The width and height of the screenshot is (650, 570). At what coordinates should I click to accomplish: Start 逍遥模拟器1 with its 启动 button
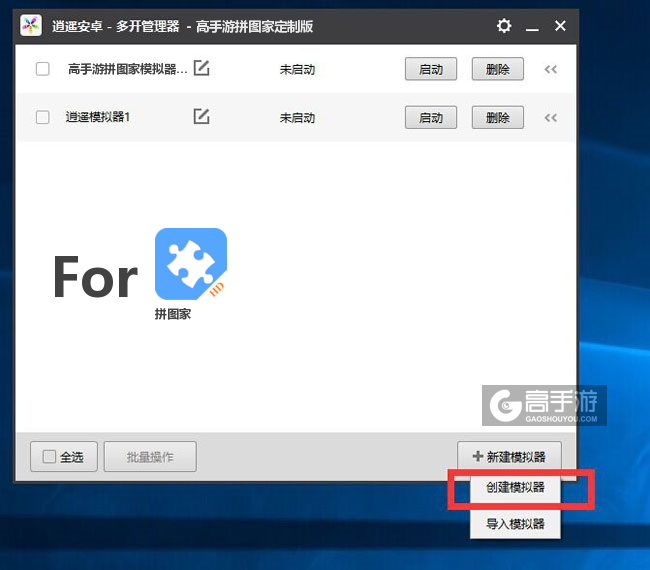pos(431,117)
